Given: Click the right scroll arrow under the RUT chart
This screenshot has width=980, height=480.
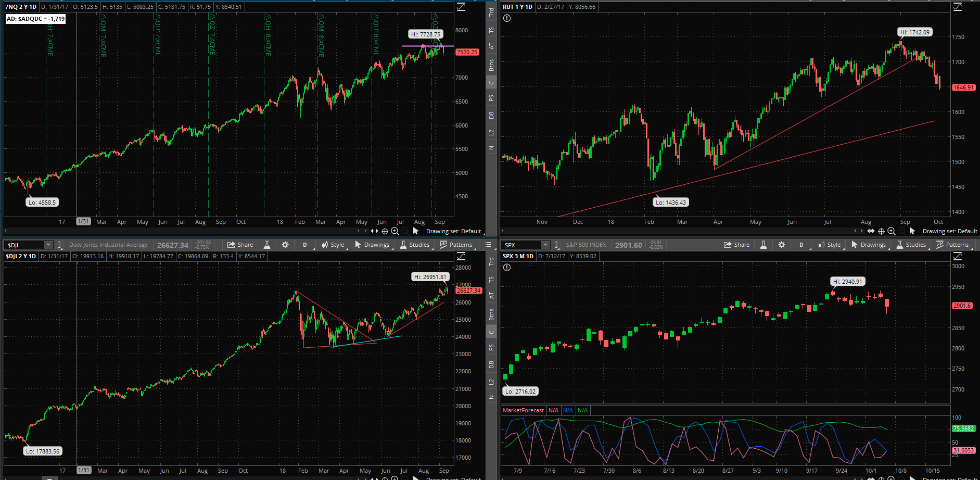Looking at the screenshot, I should pos(861,231).
